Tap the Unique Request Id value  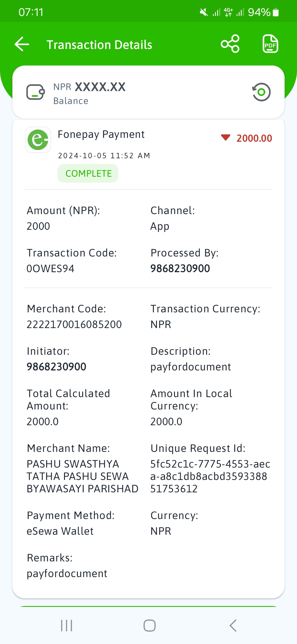pos(210,476)
